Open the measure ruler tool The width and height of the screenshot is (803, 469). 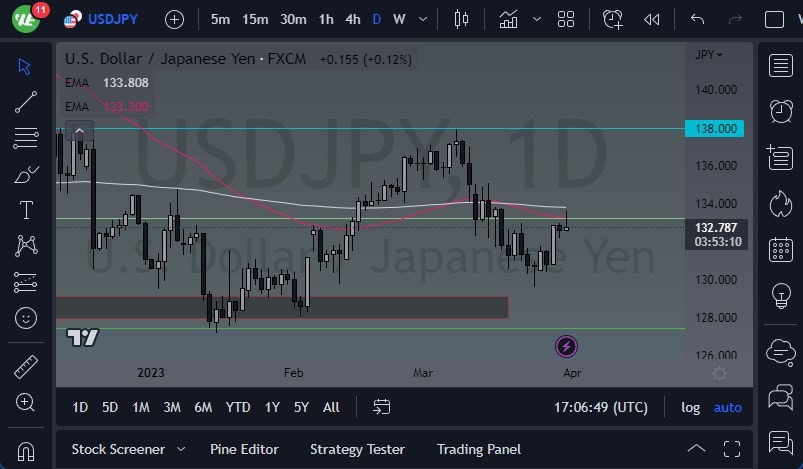[x=27, y=367]
